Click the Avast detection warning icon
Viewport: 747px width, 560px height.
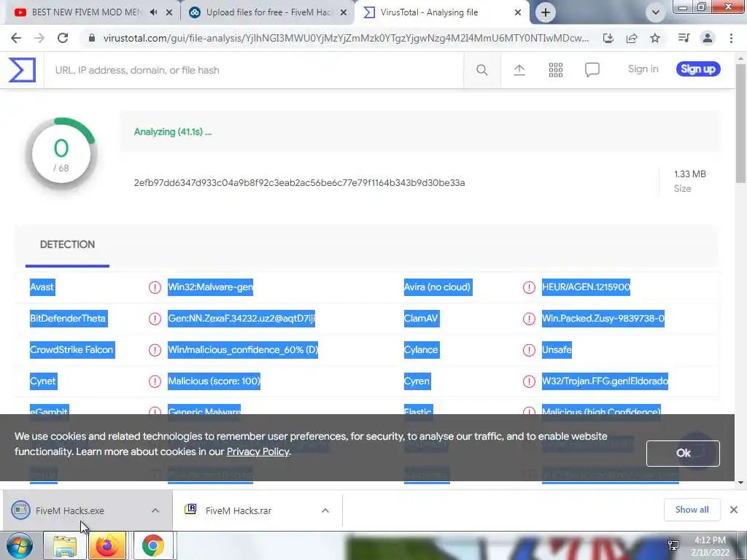pos(155,287)
